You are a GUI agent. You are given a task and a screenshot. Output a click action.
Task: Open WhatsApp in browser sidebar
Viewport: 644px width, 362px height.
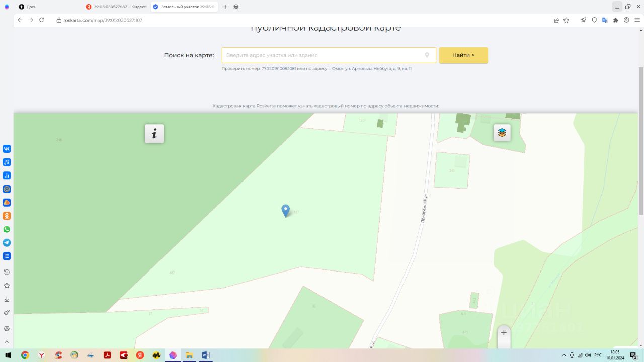7,229
